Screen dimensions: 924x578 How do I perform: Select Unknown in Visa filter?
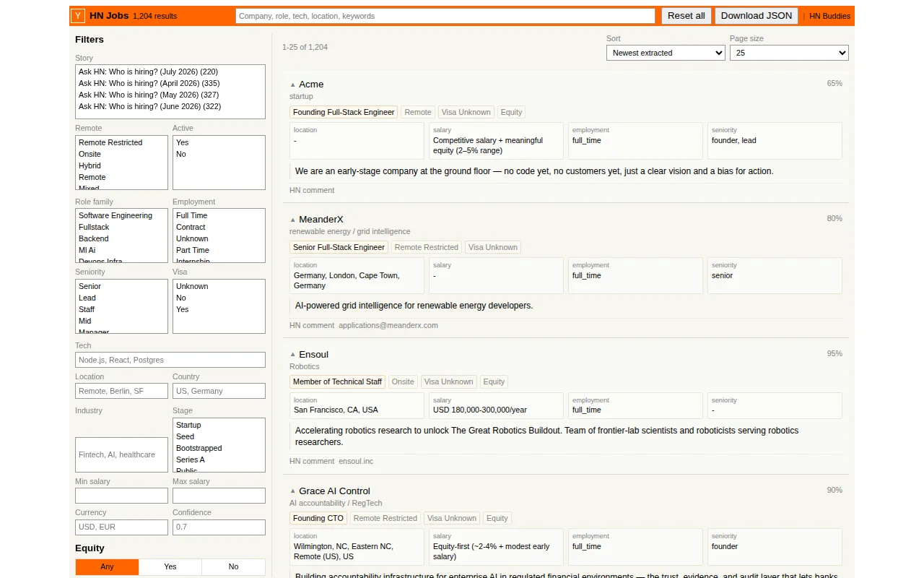point(219,286)
